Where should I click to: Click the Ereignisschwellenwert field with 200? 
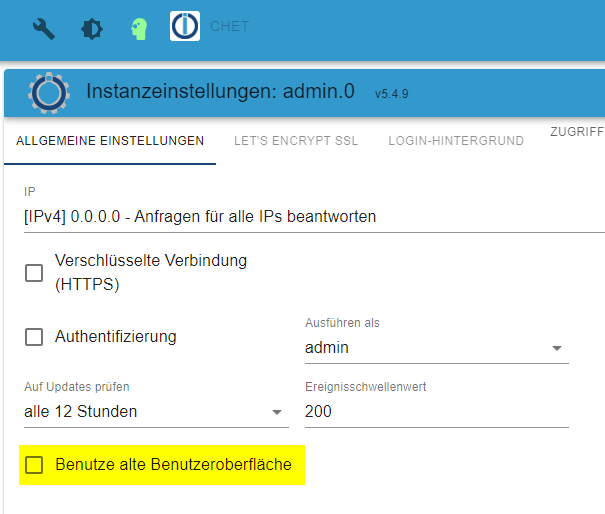pos(437,412)
